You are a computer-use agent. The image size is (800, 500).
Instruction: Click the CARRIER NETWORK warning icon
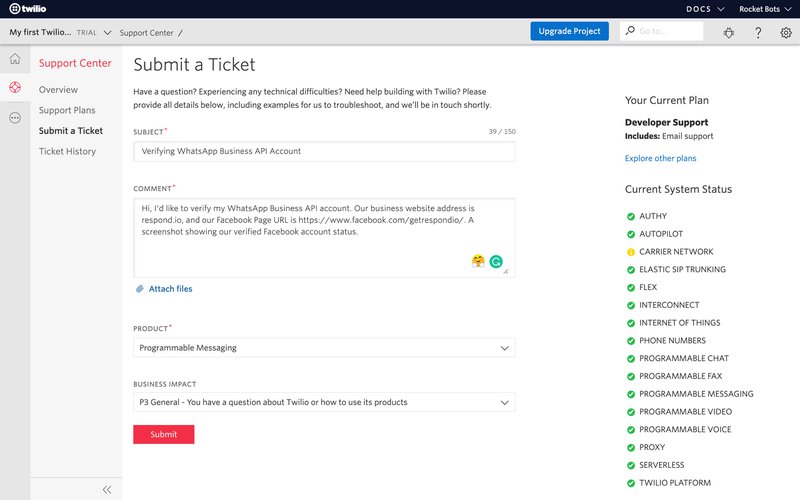coord(631,252)
